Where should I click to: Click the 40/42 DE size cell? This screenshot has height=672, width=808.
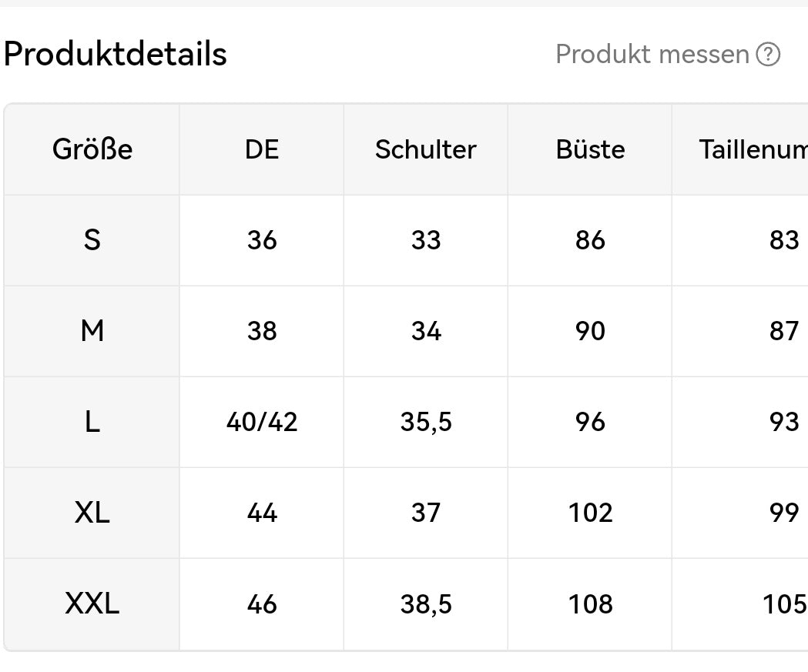(262, 422)
